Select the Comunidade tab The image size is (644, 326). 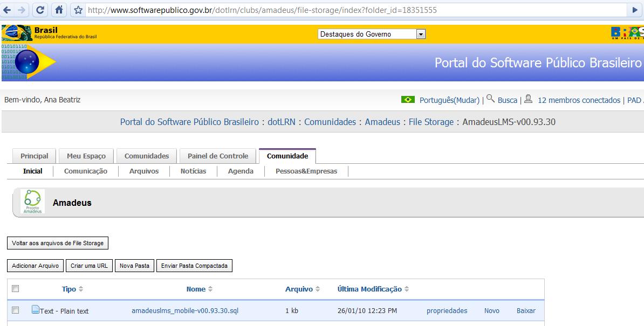click(287, 156)
